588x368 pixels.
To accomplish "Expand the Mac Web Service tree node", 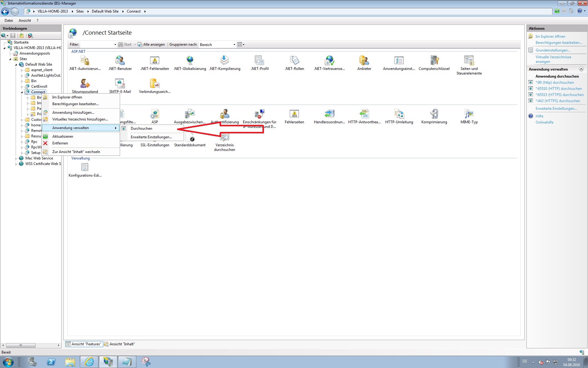I will click(x=16, y=159).
